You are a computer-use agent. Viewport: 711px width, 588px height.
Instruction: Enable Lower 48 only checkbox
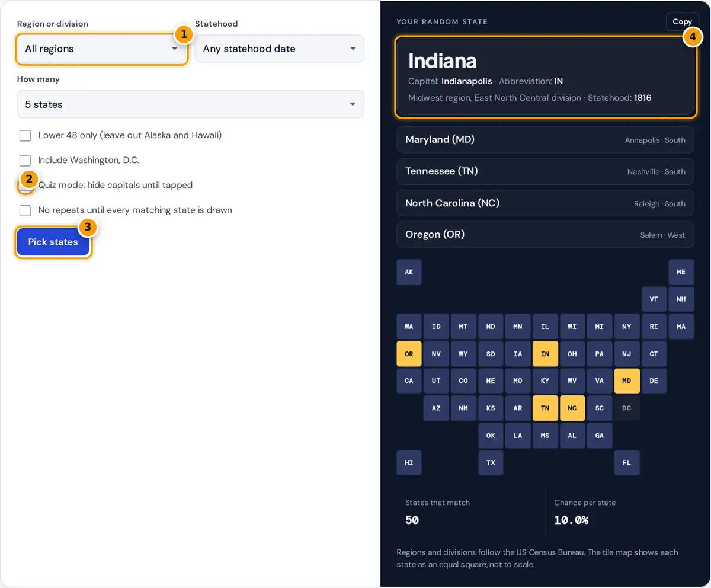click(25, 135)
